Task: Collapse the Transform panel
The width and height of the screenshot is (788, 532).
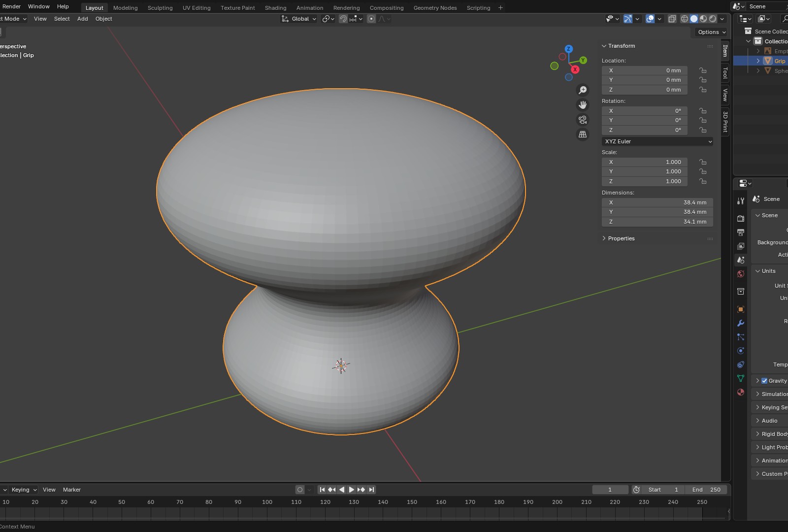Action: tap(604, 46)
